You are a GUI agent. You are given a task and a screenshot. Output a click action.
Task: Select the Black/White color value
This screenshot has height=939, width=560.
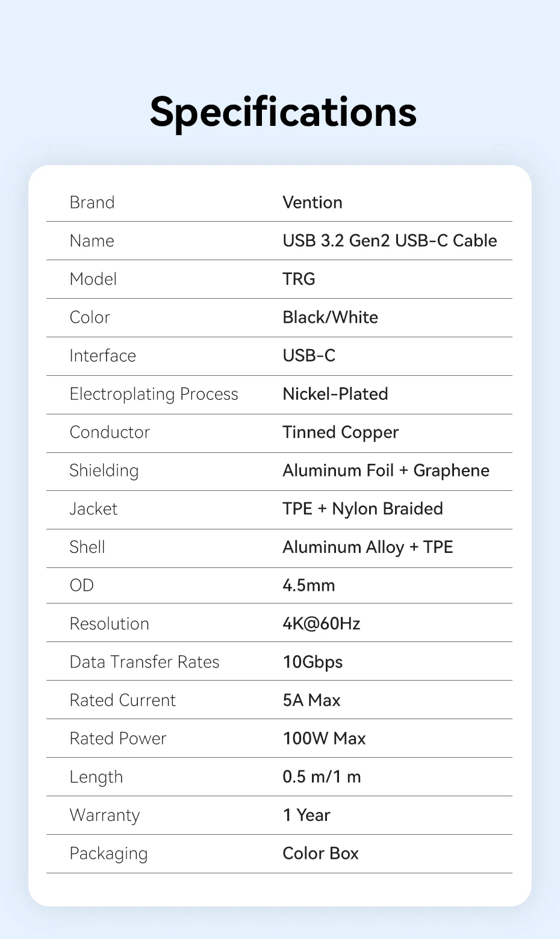330,317
